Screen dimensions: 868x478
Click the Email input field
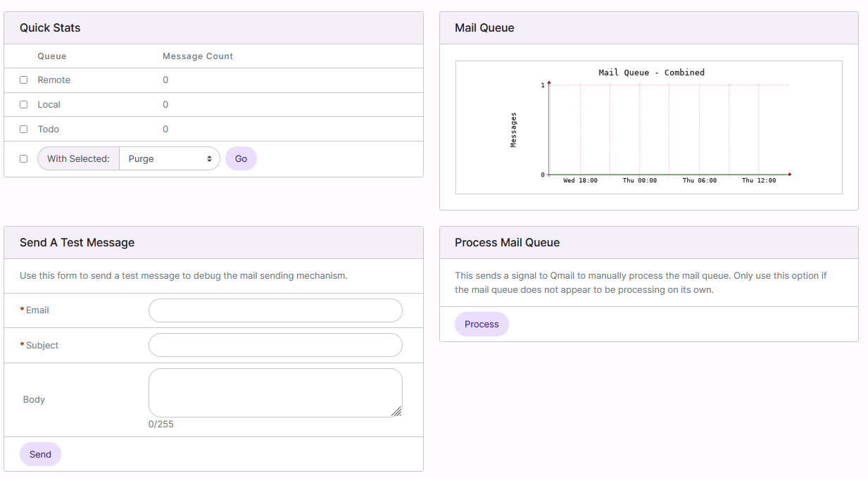point(275,310)
